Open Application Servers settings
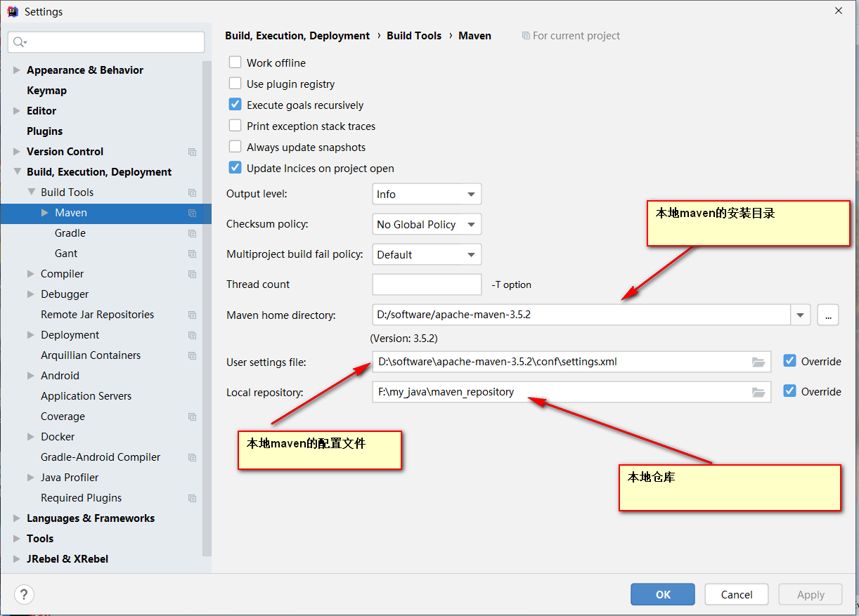 coord(86,396)
